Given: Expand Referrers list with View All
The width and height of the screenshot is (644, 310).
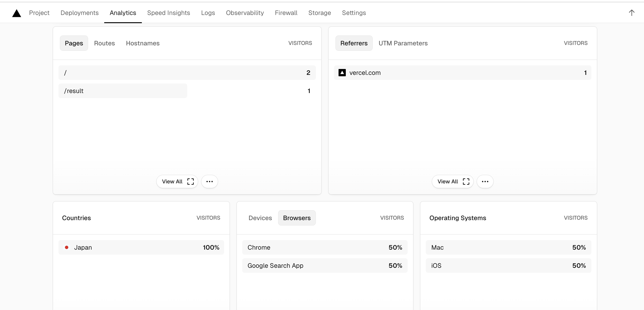Looking at the screenshot, I should point(453,182).
